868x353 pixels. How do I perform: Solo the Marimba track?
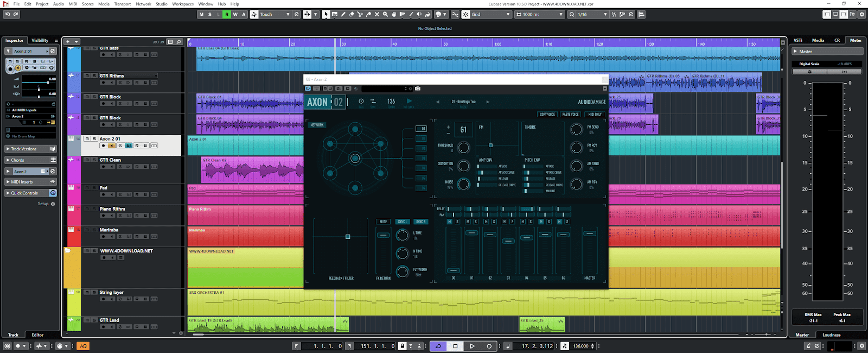pos(94,230)
